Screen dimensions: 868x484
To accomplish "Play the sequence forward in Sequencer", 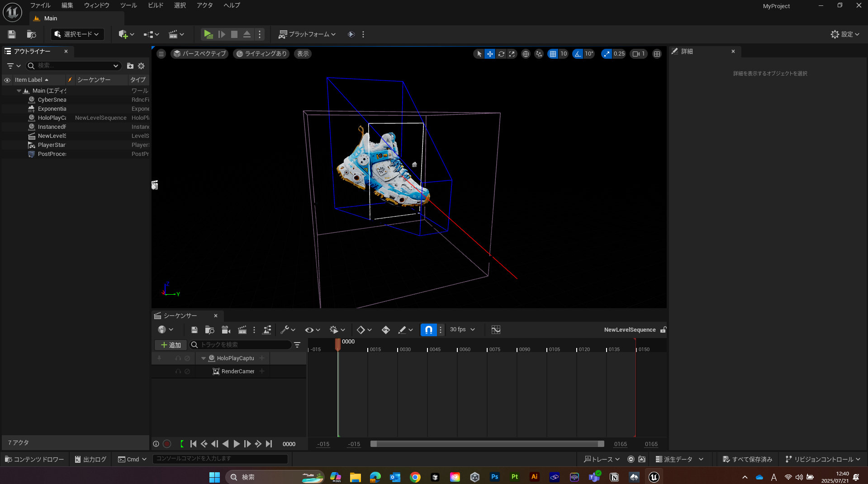I will coord(236,444).
